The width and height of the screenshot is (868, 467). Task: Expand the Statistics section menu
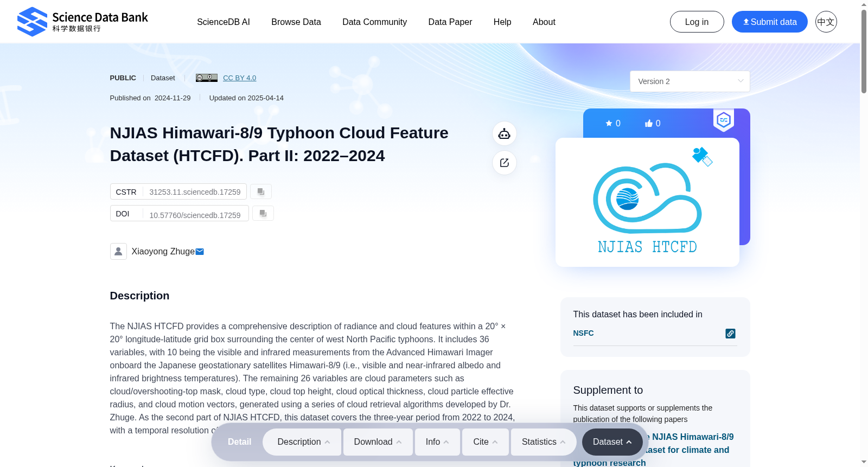(x=544, y=442)
